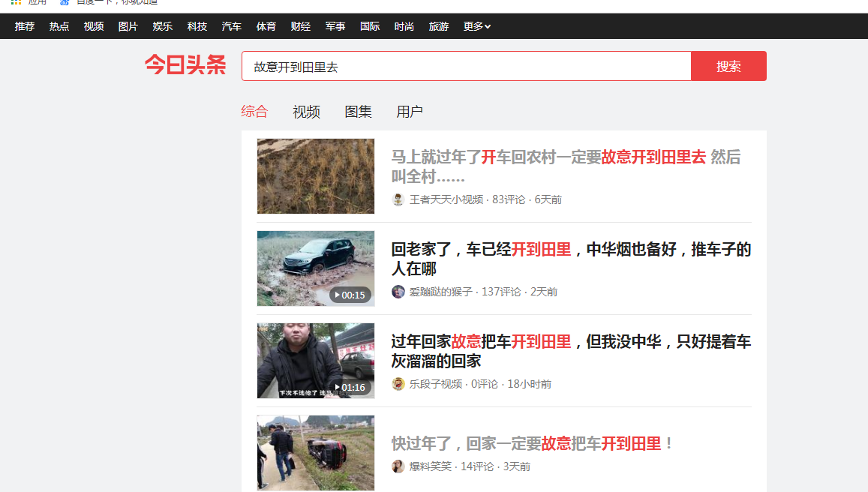Switch to the 视频 results tab
The height and width of the screenshot is (492, 868).
coord(306,112)
